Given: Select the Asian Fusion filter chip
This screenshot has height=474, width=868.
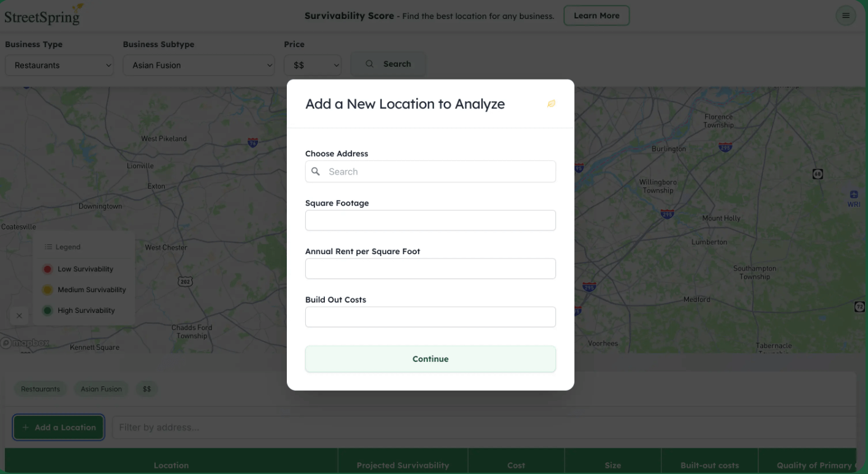Looking at the screenshot, I should [x=101, y=388].
